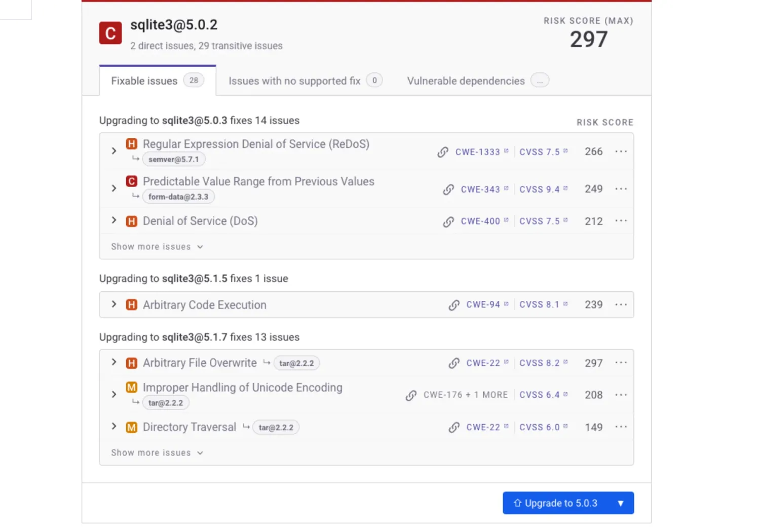Open the CWE-400 link

(484, 221)
